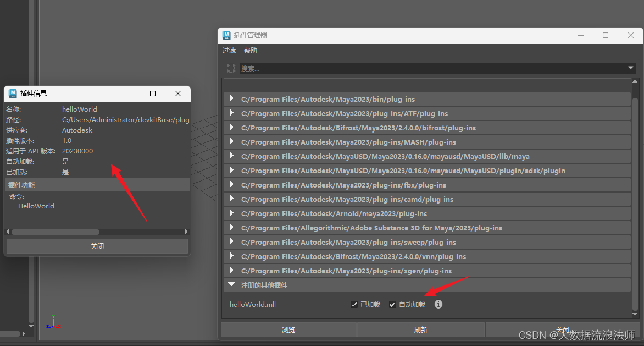Click the XYZ axis indicator in the viewport
The image size is (644, 346).
pos(53,322)
